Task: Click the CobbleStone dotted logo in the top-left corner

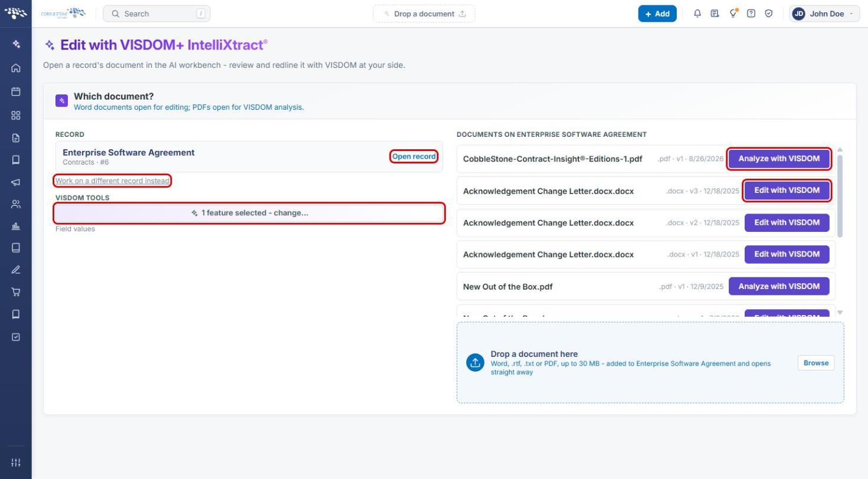Action: coord(16,13)
